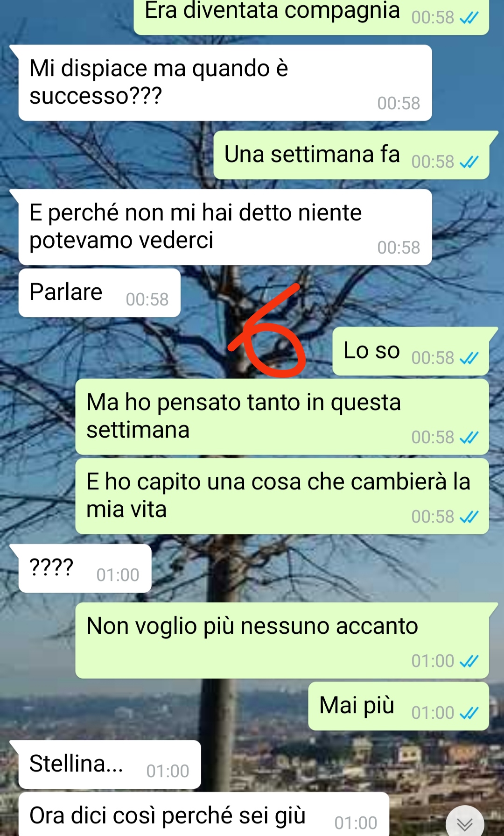504x836 pixels.
Task: Tap blue double-check on 'Lo so' message
Action: pos(469,358)
